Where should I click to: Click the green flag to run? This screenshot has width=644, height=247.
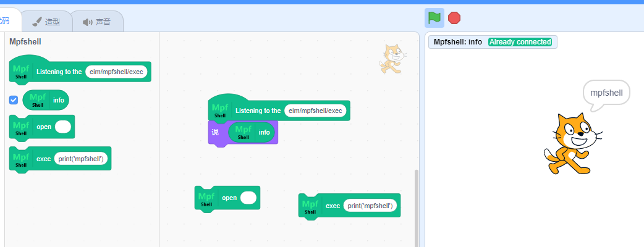click(x=434, y=18)
